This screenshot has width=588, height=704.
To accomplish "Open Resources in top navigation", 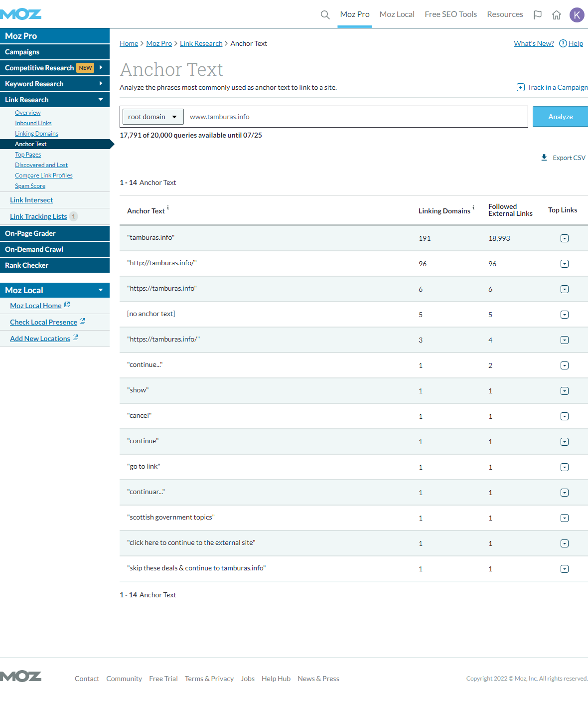I will click(505, 14).
